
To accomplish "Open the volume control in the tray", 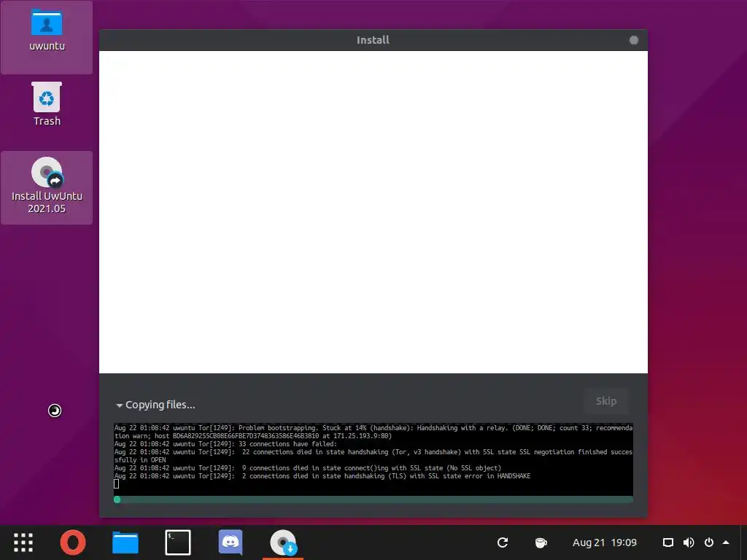I will [689, 542].
